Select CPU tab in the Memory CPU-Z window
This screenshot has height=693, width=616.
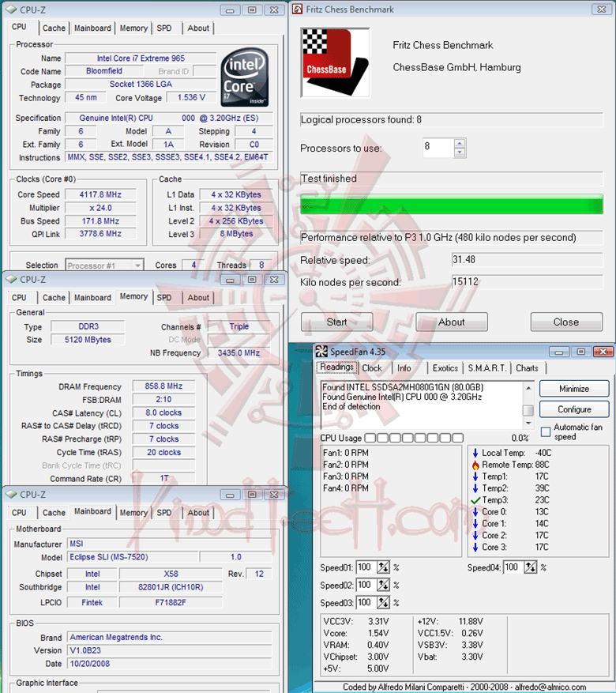pyautogui.click(x=19, y=298)
